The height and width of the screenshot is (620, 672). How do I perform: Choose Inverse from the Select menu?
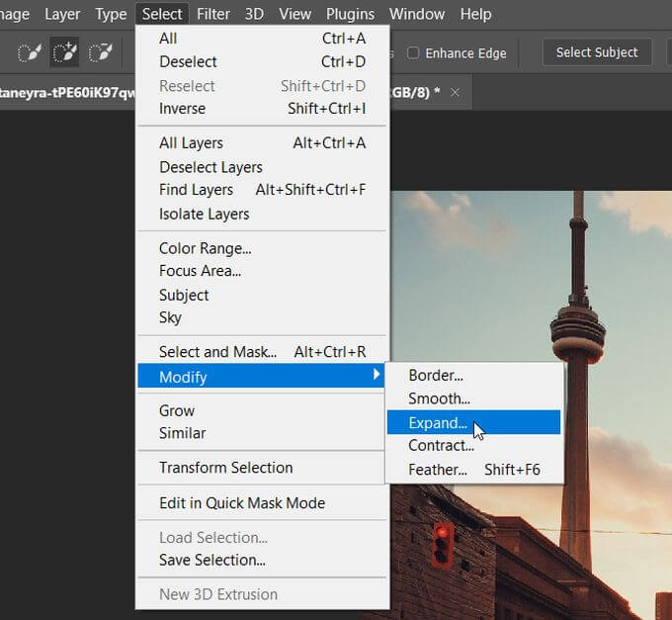[x=183, y=109]
